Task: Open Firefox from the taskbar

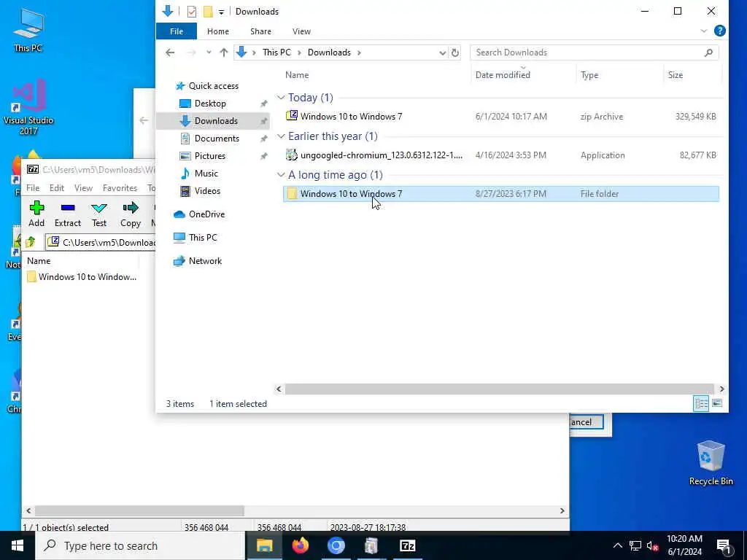Action: pos(300,545)
